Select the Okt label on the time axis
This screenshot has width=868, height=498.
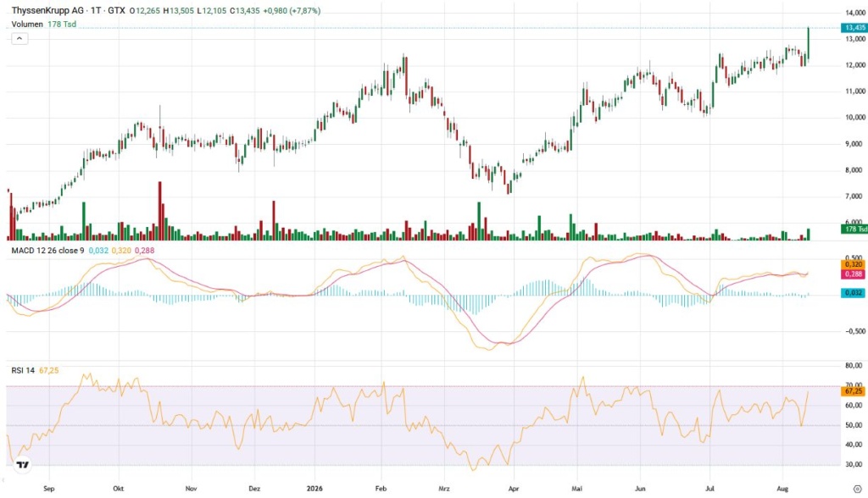click(118, 489)
